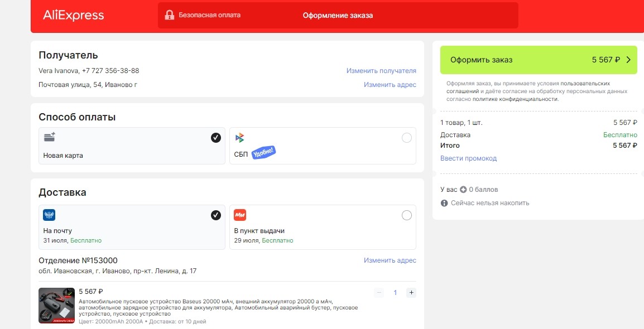Decrease product quantity with minus button

[x=379, y=293]
